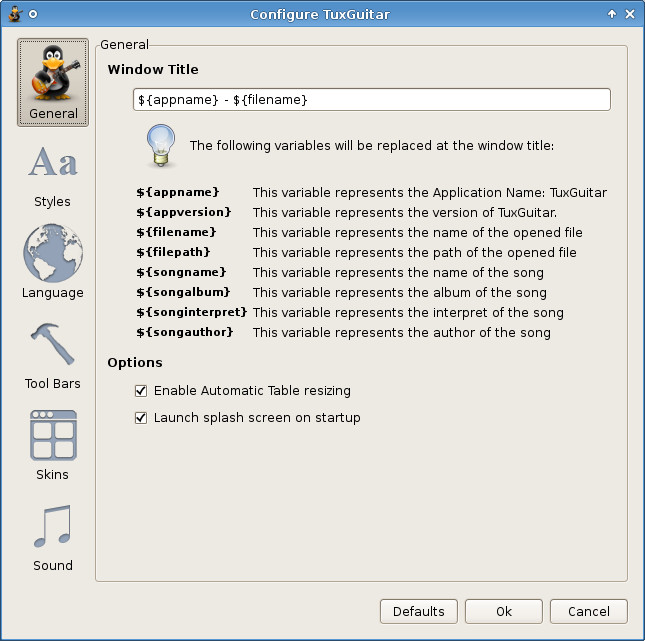Toggle Launch splash screen on startup

141,418
